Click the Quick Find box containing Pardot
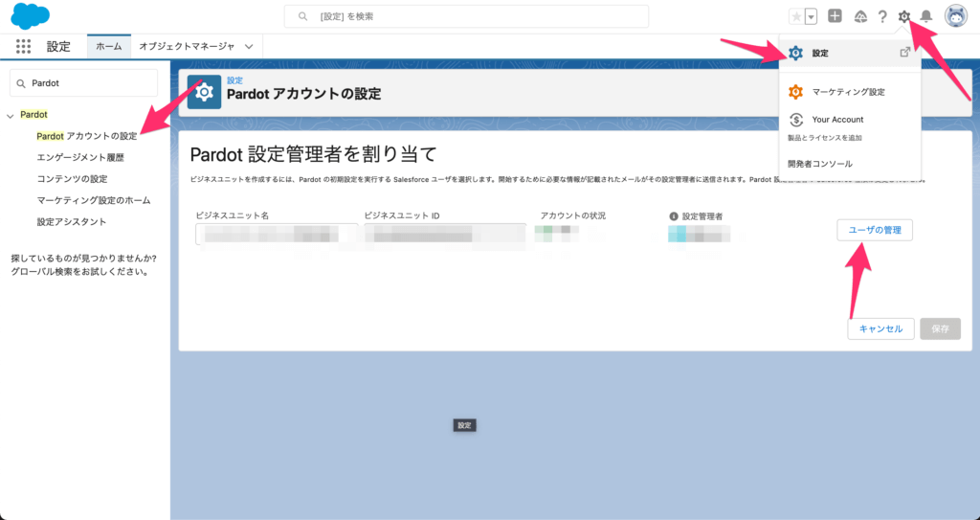This screenshot has height=520, width=980. click(84, 83)
